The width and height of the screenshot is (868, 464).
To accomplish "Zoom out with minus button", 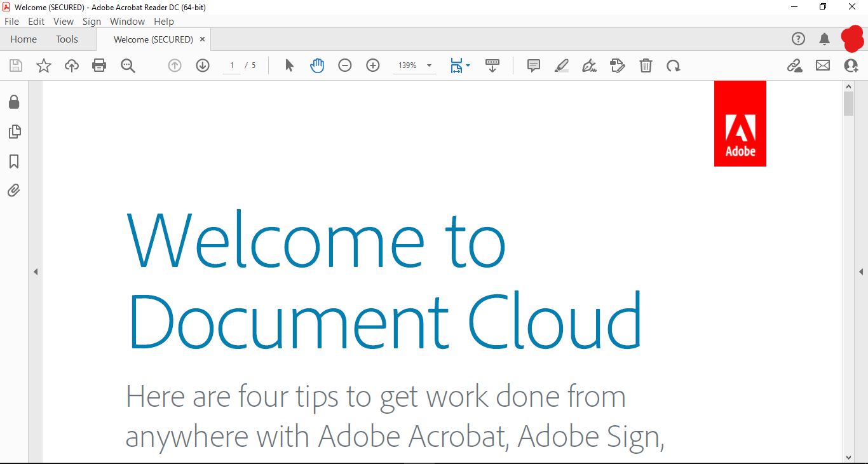I will pyautogui.click(x=345, y=65).
